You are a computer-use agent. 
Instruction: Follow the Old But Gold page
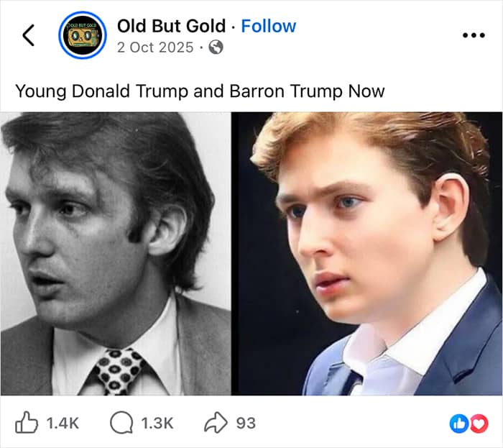[268, 26]
